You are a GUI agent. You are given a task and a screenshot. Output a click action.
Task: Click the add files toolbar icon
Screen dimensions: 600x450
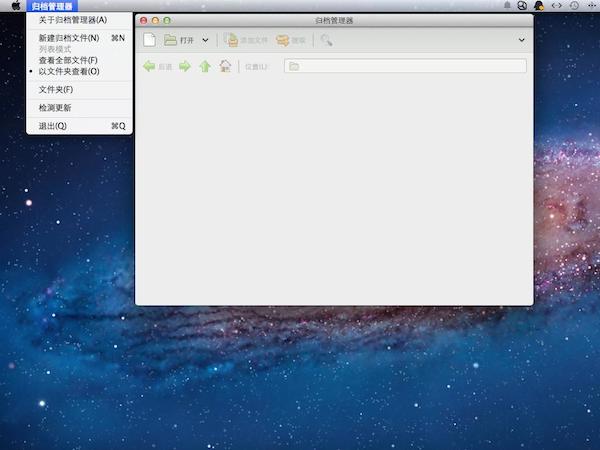[232, 40]
